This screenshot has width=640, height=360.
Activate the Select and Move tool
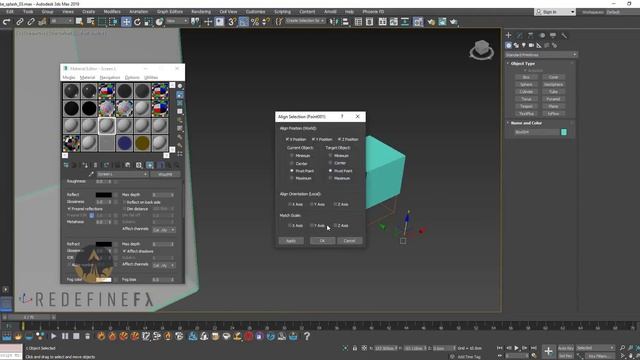(126, 22)
